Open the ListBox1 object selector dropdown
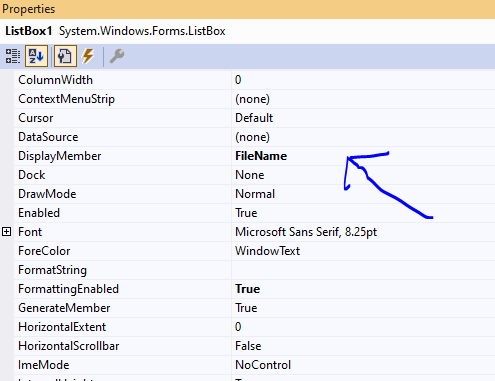 [247, 31]
